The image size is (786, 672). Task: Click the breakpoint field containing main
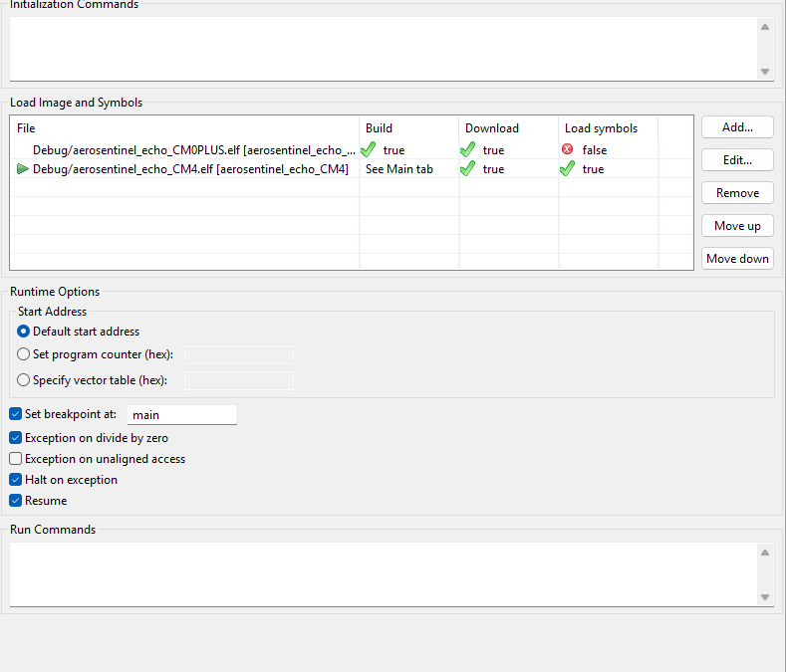tap(182, 415)
